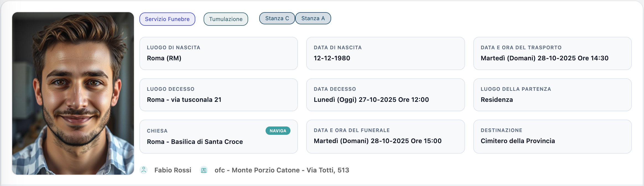
Task: Click the Chiesa Basilica di Santa Croce text
Action: click(x=195, y=142)
